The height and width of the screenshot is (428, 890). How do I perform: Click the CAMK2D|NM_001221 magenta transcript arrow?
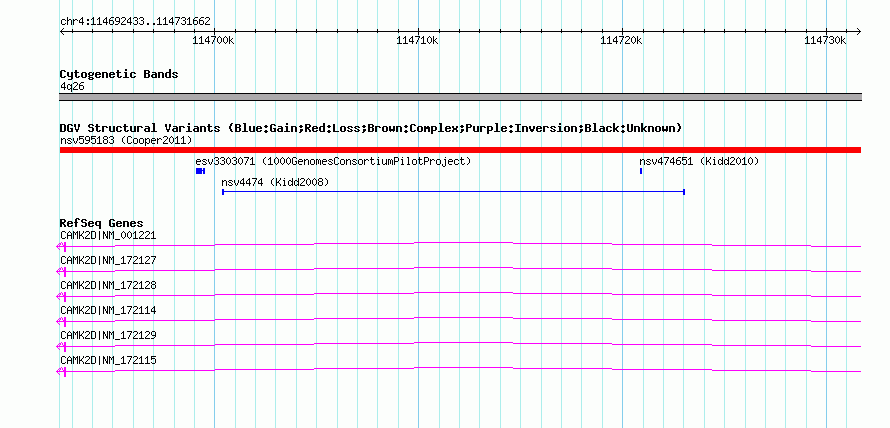[62, 246]
